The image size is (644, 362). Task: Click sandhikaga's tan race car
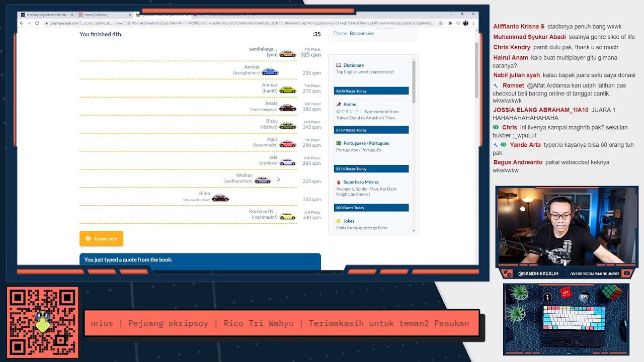pyautogui.click(x=288, y=54)
